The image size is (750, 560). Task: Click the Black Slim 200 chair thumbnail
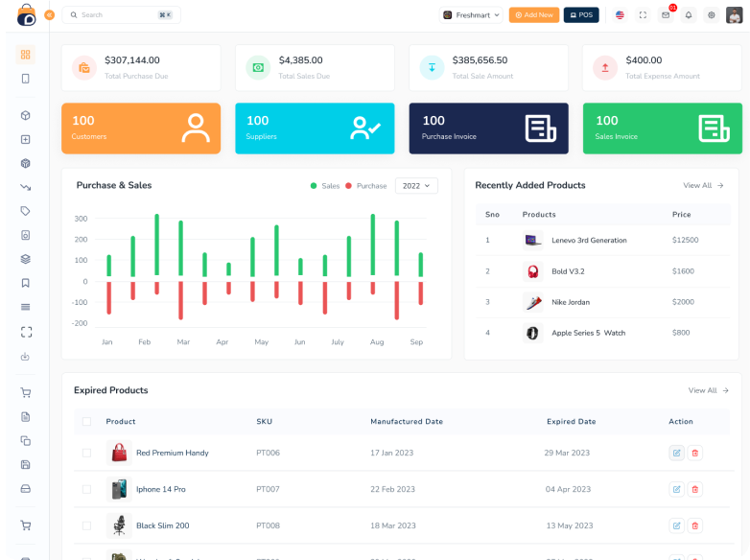pyautogui.click(x=119, y=525)
